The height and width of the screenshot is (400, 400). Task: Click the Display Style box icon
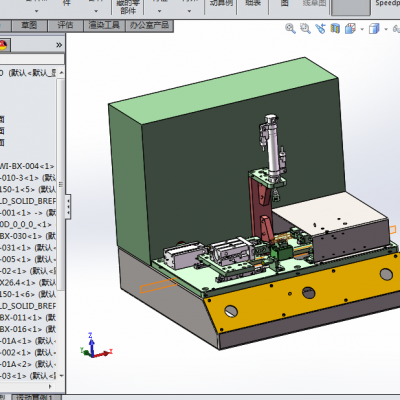[374, 29]
